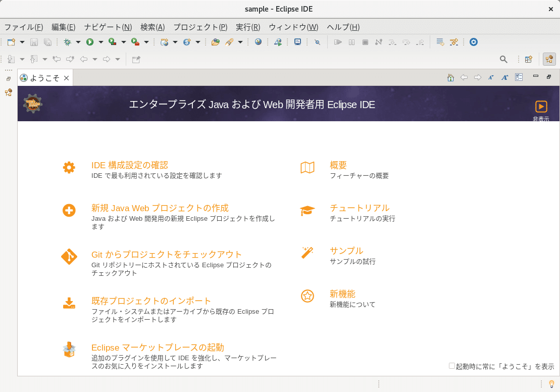Open the ウィンドウ(W) menu

pos(293,27)
